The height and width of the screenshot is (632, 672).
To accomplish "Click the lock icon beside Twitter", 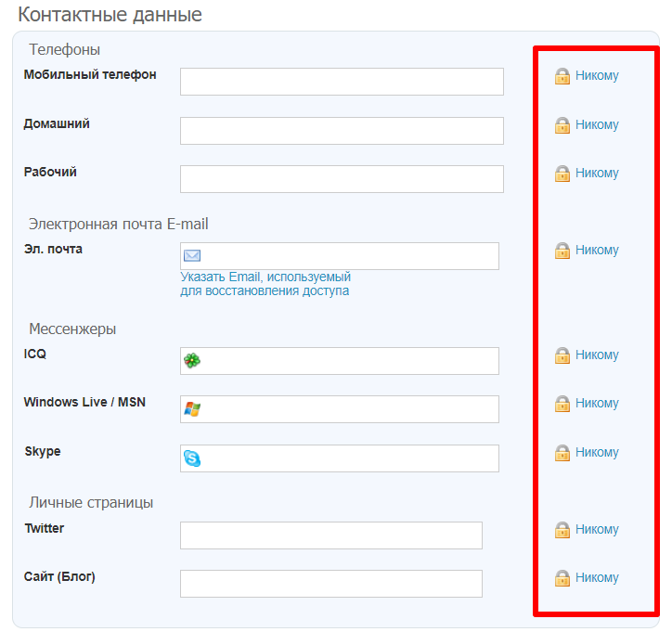I will point(562,530).
